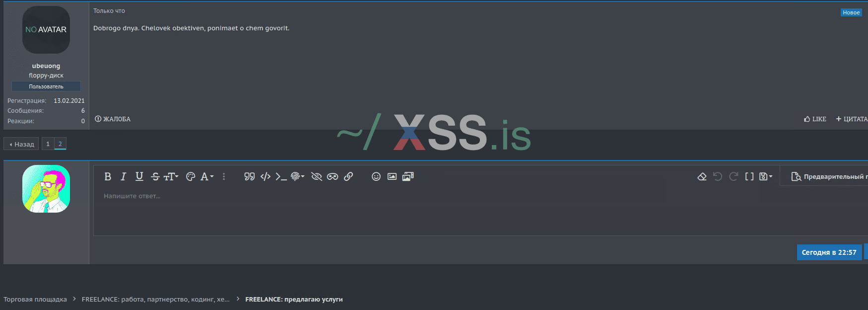Image resolution: width=868 pixels, height=310 pixels.
Task: Insert a spoiler with the mask icon
Action: [333, 176]
